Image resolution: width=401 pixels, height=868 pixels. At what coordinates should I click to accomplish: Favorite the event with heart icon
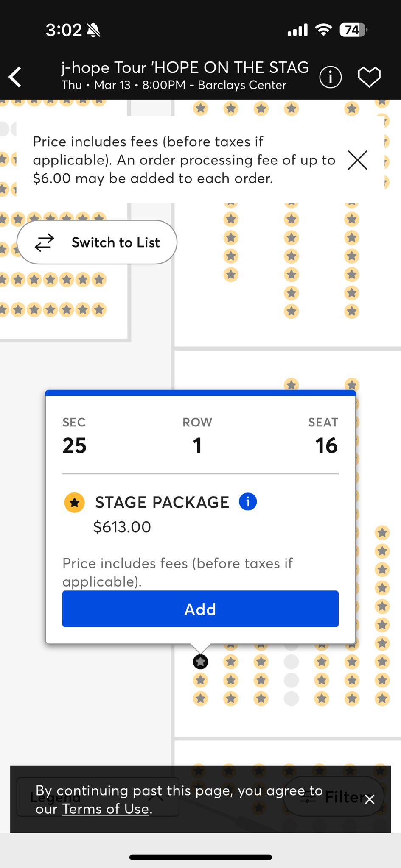tap(369, 77)
